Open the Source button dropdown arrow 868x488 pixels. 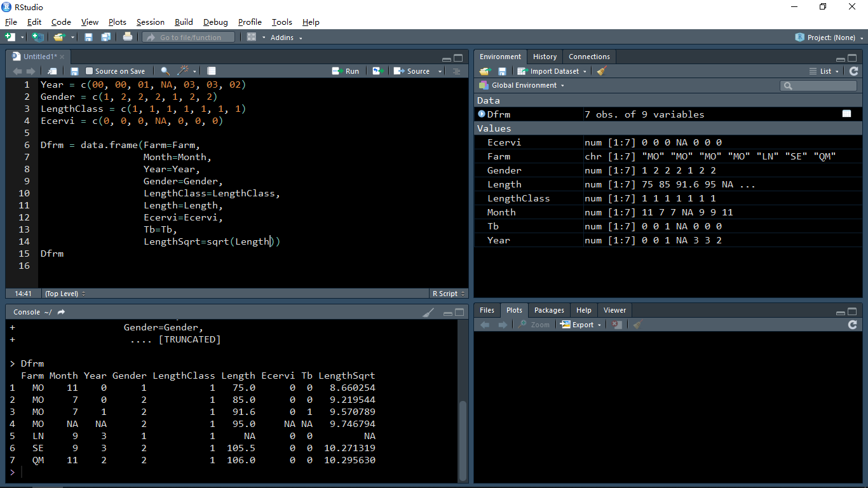(x=440, y=71)
